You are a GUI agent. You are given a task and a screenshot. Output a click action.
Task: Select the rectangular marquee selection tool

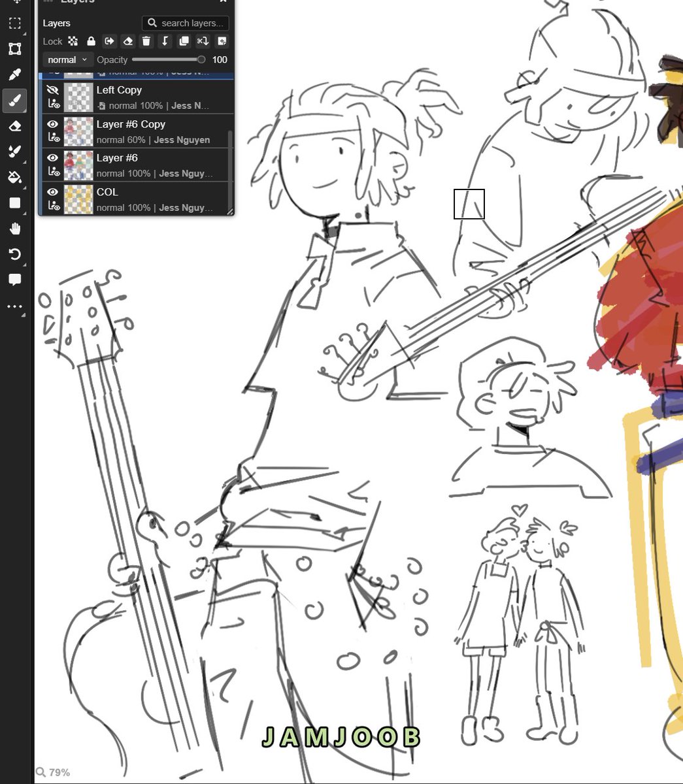click(x=14, y=24)
